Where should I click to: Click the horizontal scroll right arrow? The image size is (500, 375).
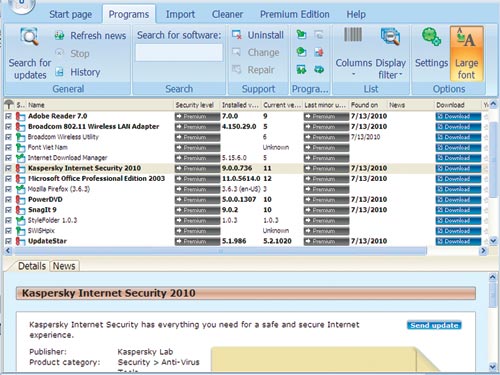[483, 251]
